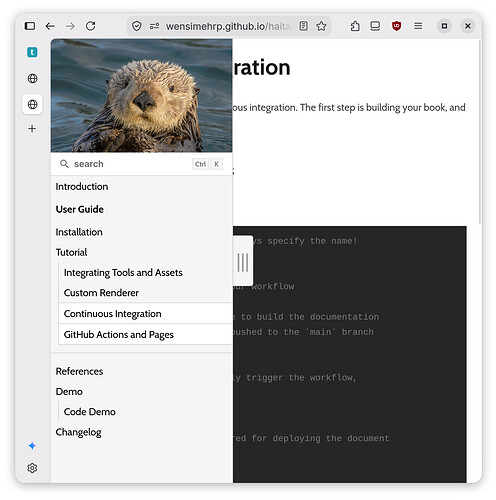Select the teal 't' vertical tab
The width and height of the screenshot is (496, 500).
pos(32,52)
